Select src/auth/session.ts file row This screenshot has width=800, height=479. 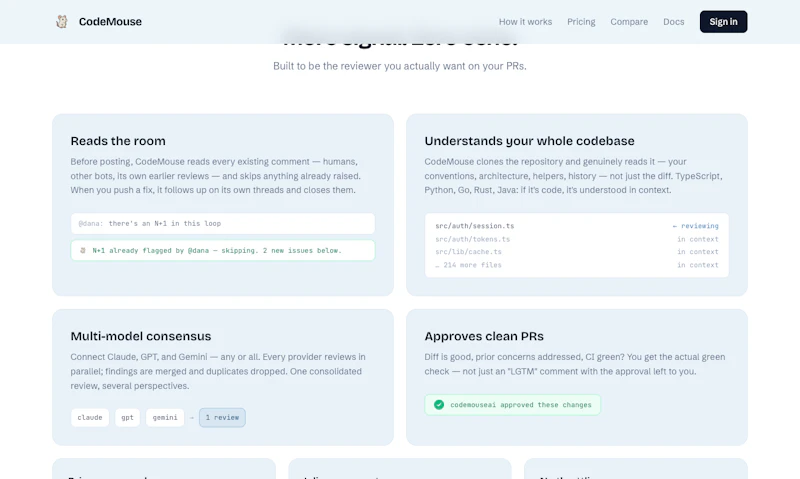[577, 226]
